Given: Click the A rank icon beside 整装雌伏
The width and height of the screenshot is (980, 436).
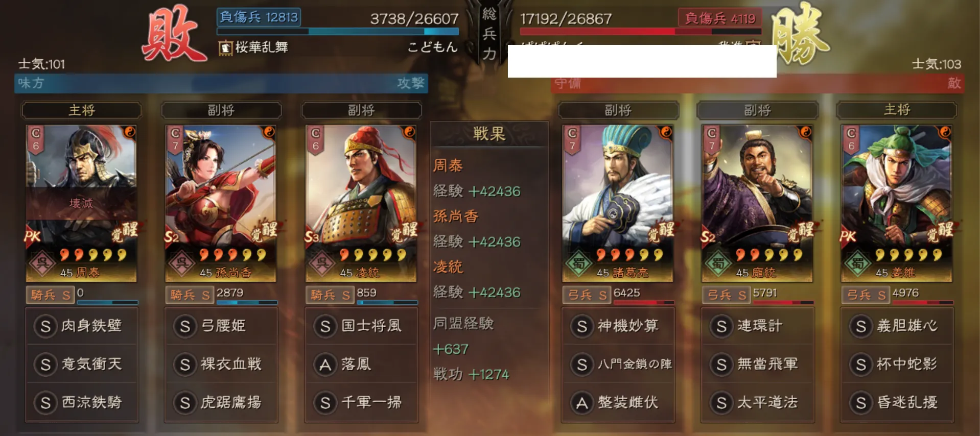Looking at the screenshot, I should pyautogui.click(x=582, y=403).
